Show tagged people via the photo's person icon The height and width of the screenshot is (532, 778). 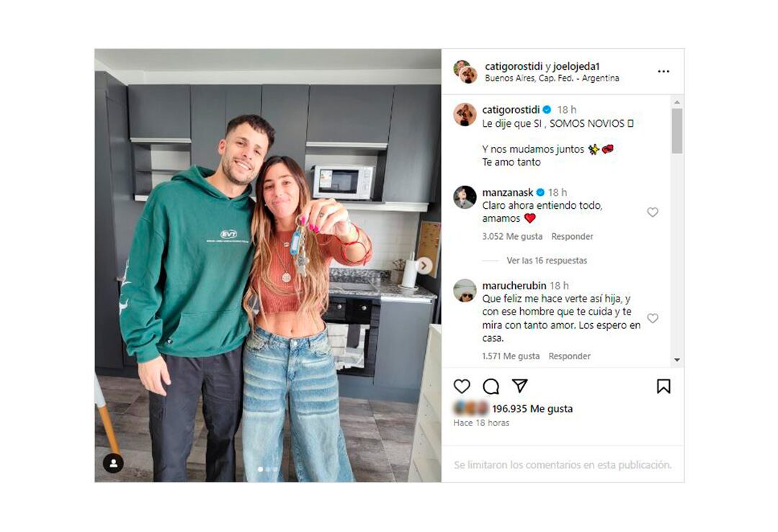tap(113, 463)
